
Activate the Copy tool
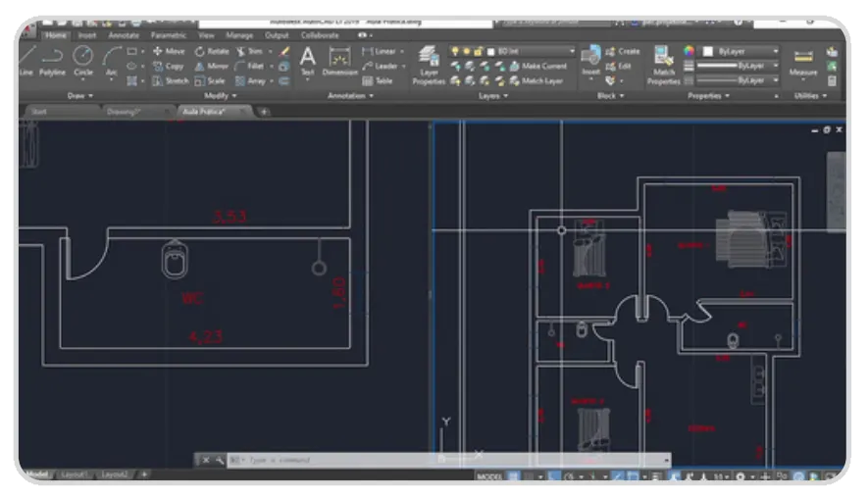tap(168, 66)
